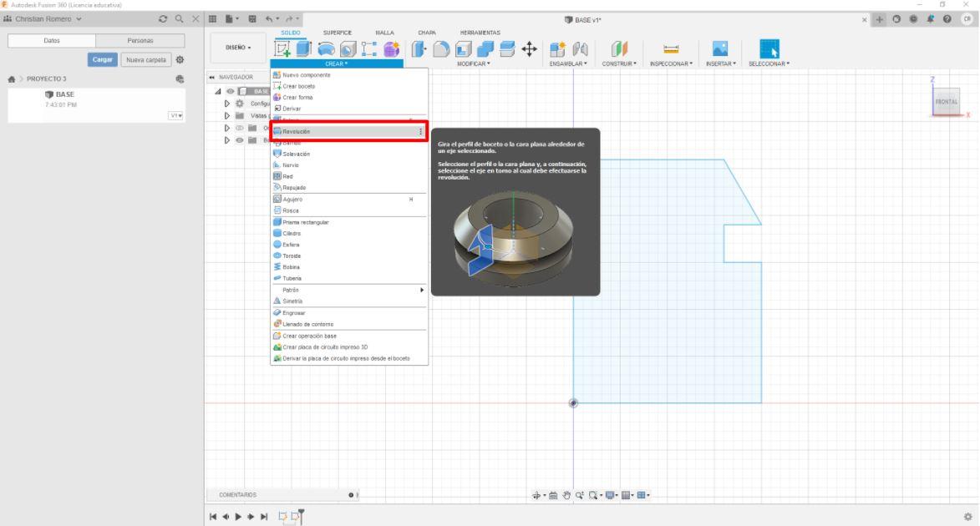980x526 pixels.
Task: Select the Press Pull modify icon
Action: pyautogui.click(x=419, y=48)
